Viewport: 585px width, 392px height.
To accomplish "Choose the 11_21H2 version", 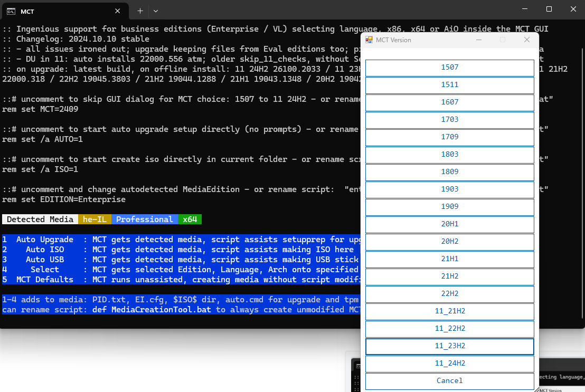I will pos(449,311).
